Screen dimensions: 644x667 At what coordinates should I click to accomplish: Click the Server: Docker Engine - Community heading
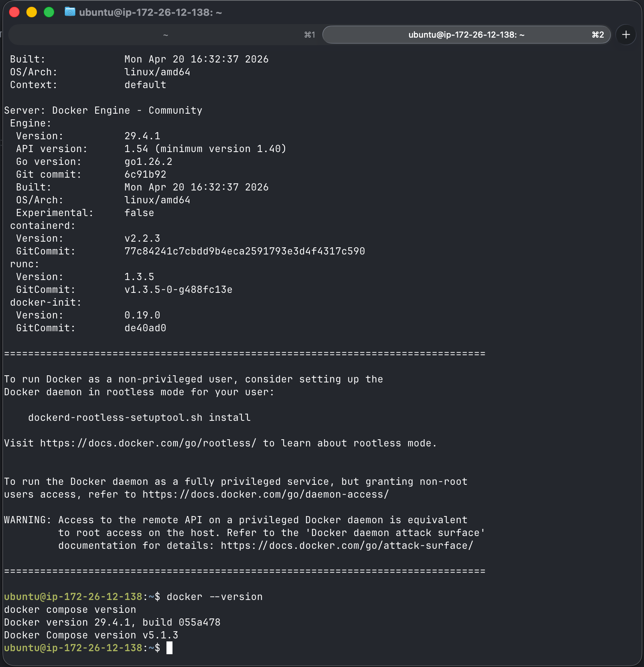(103, 110)
